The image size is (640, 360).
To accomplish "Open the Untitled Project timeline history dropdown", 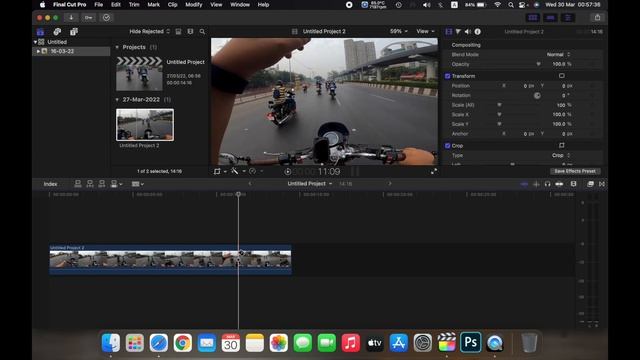I will 310,184.
